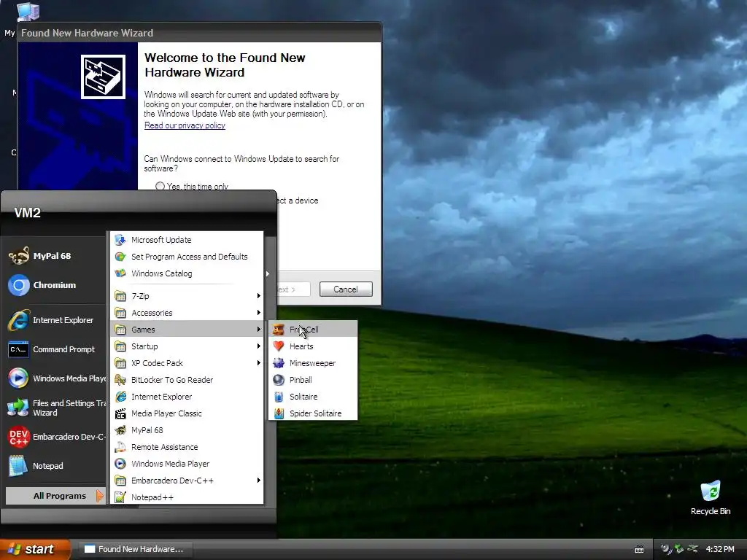This screenshot has height=560, width=747.
Task: Click the Found New Hardware Wizard title bar
Action: [x=199, y=33]
